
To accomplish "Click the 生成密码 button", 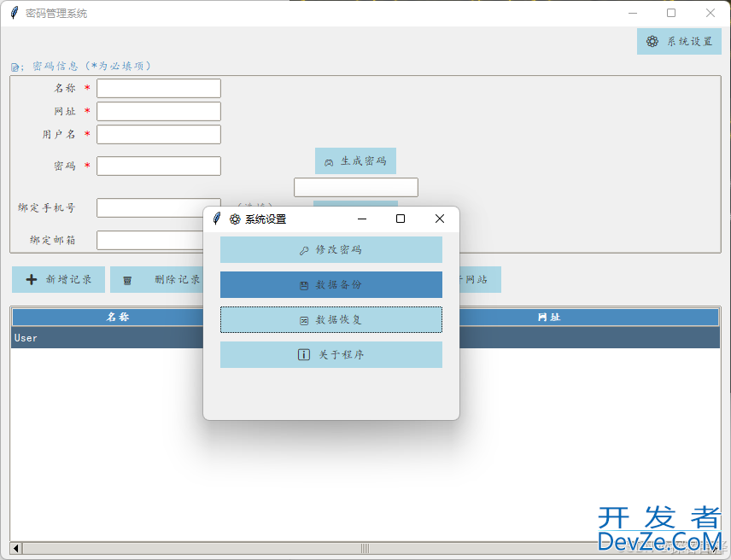I will click(355, 160).
